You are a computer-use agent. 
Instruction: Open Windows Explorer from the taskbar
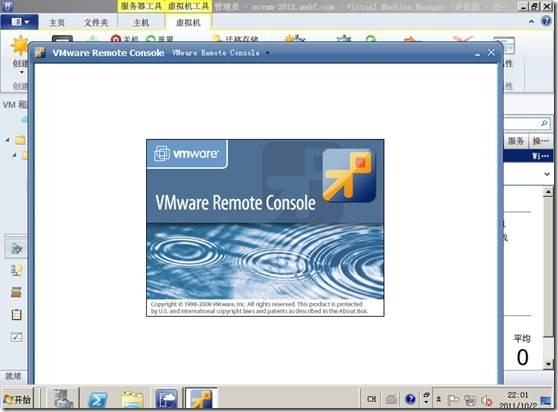[132, 400]
